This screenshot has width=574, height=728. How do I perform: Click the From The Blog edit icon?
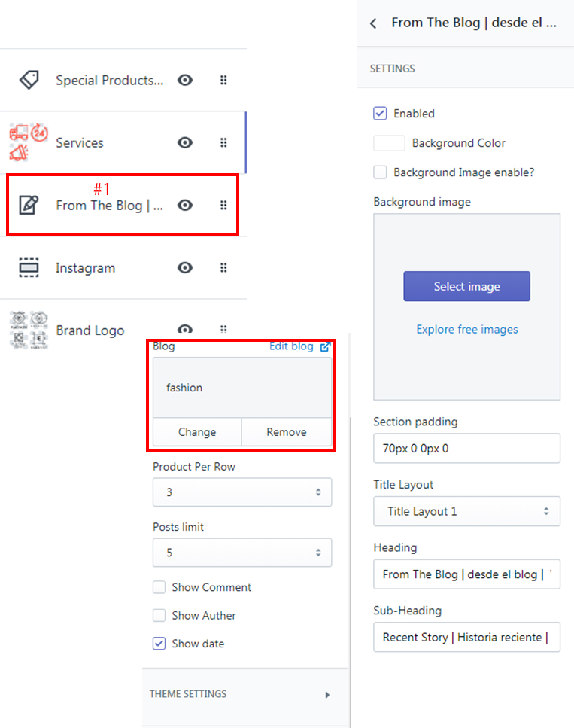click(29, 205)
